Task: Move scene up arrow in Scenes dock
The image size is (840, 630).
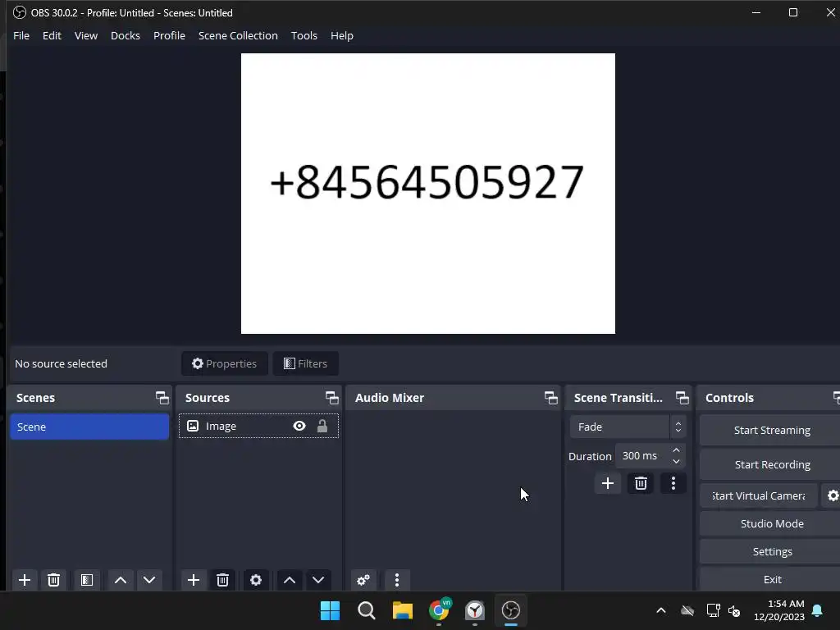Action: (121, 580)
